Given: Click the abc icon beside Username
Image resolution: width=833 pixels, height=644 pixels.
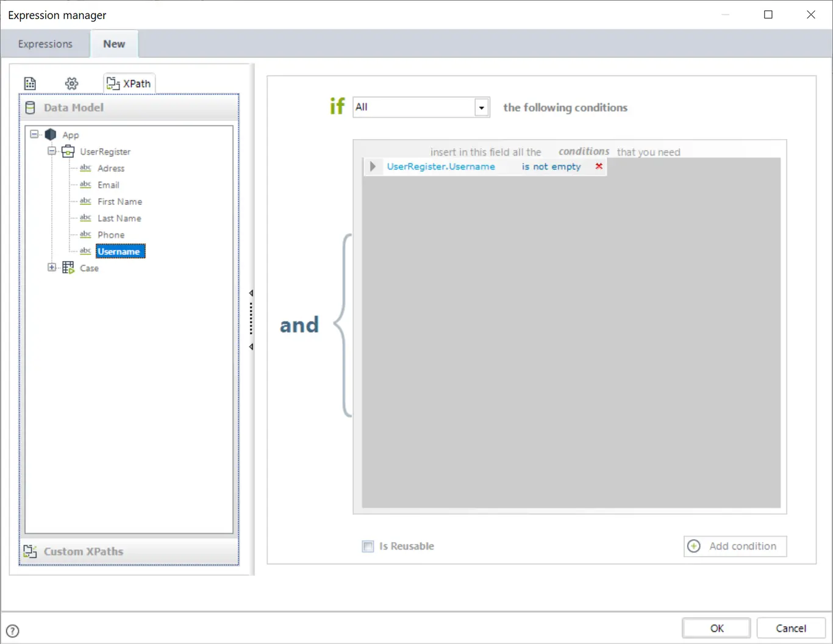Looking at the screenshot, I should 85,251.
